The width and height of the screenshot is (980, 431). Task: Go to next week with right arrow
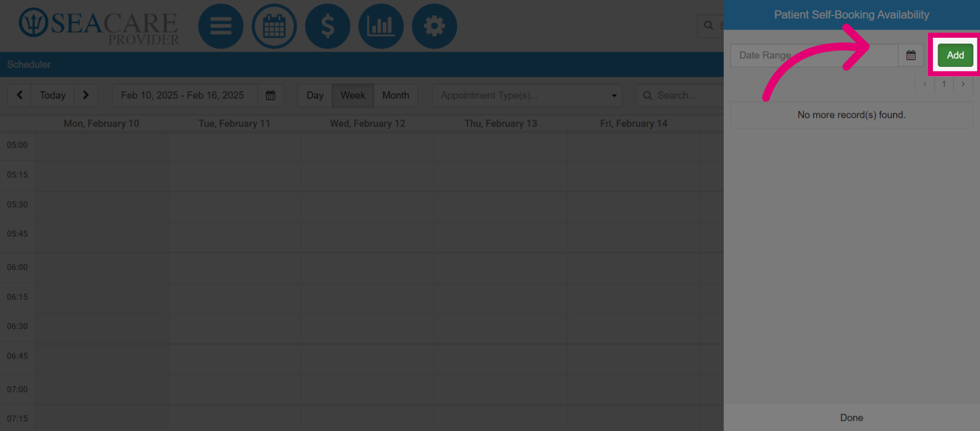(86, 95)
